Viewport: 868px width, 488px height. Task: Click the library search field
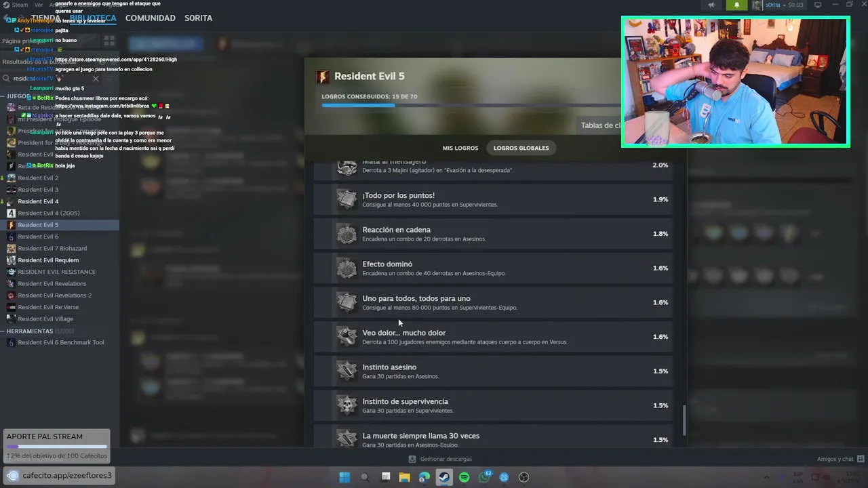[x=51, y=79]
